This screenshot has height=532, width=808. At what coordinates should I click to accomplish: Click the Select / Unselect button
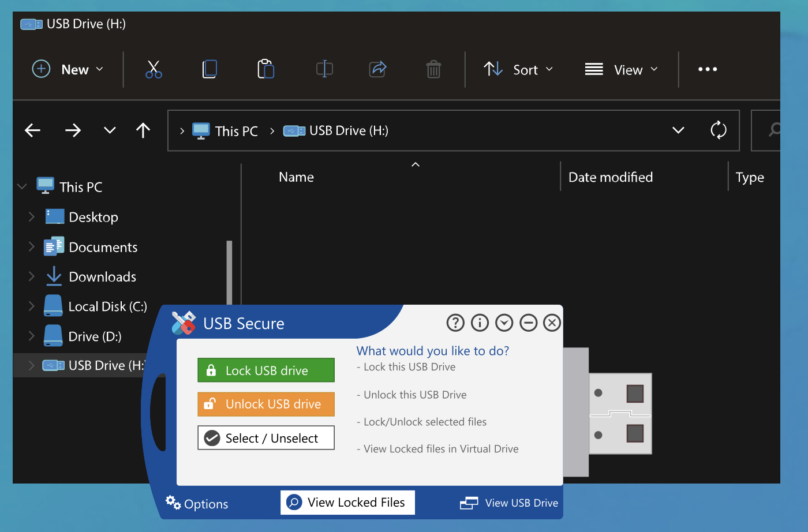point(266,438)
